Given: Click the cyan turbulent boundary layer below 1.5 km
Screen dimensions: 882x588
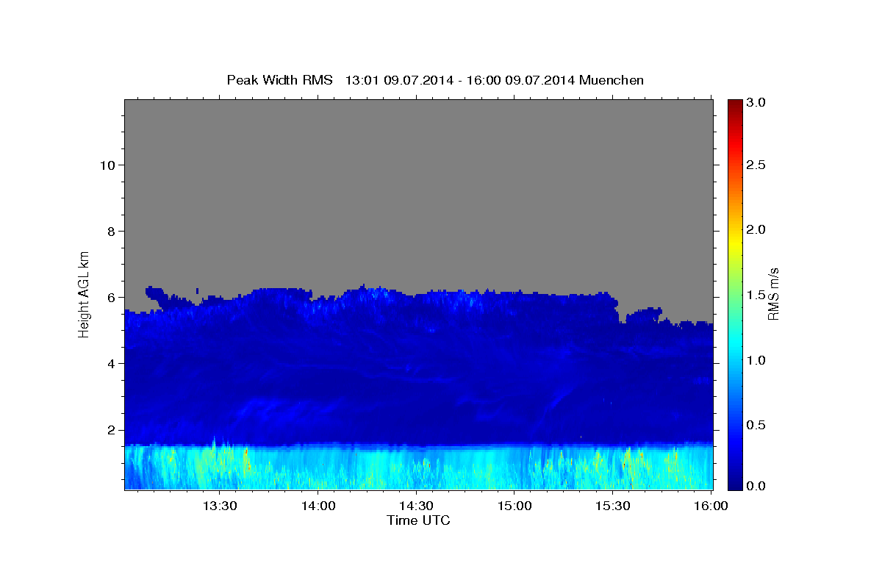Looking at the screenshot, I should point(419,468).
